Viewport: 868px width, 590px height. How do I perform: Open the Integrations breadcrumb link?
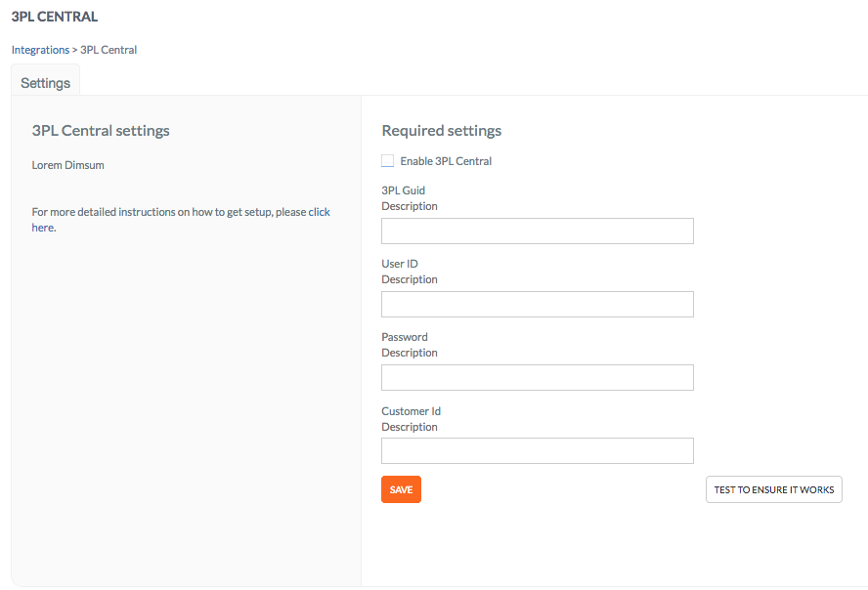pos(40,50)
